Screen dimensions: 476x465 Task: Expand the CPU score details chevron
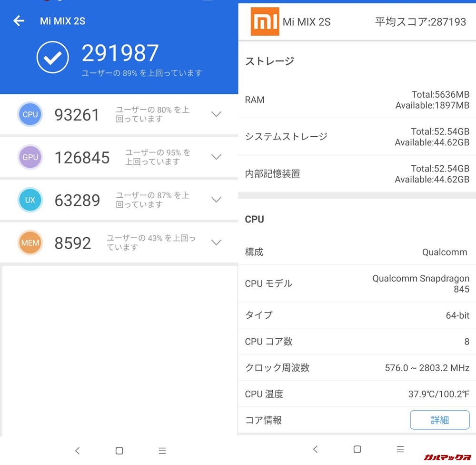(216, 114)
